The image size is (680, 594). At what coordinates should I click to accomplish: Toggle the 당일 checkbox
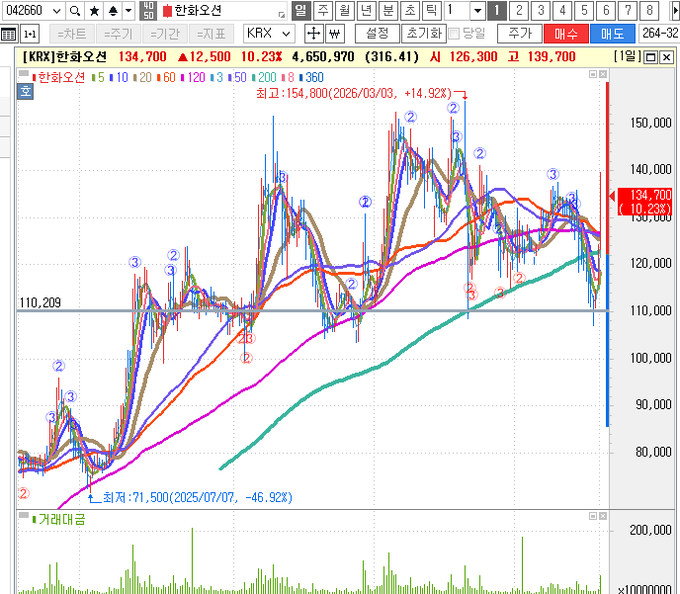[x=454, y=34]
